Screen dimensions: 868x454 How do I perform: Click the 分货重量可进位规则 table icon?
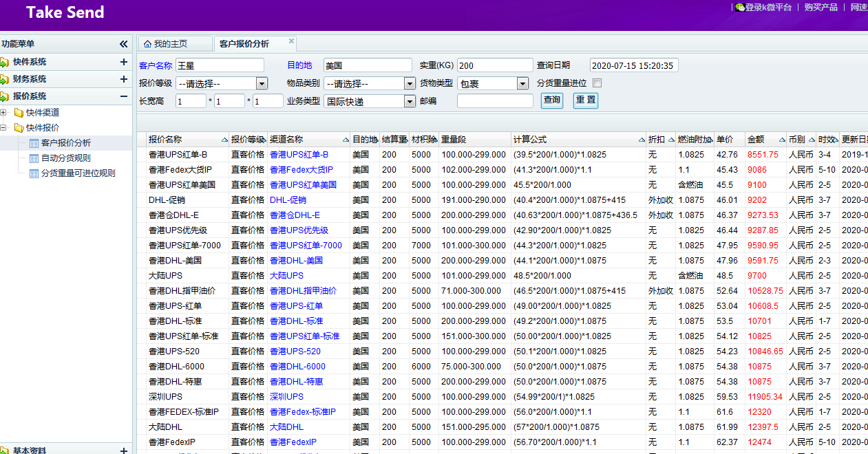click(x=34, y=173)
